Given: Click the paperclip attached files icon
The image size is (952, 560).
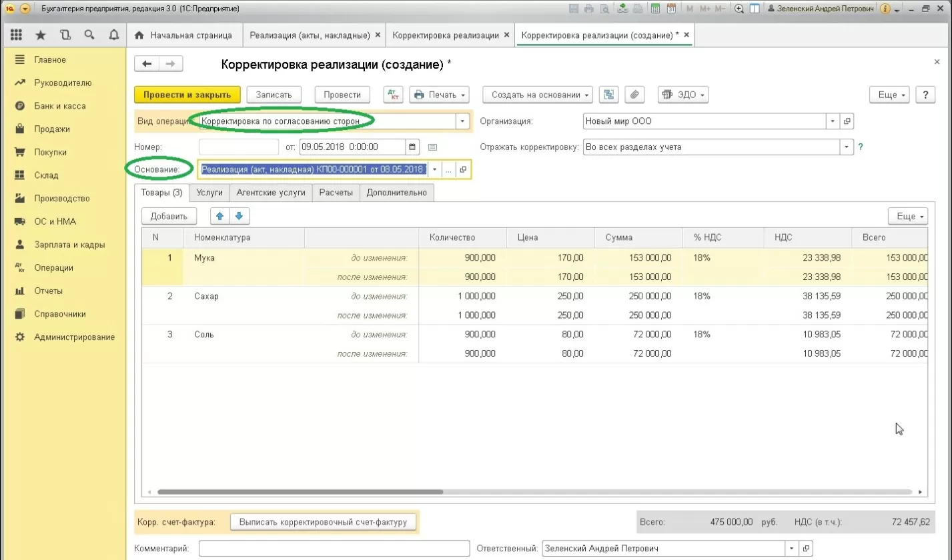Looking at the screenshot, I should (634, 95).
